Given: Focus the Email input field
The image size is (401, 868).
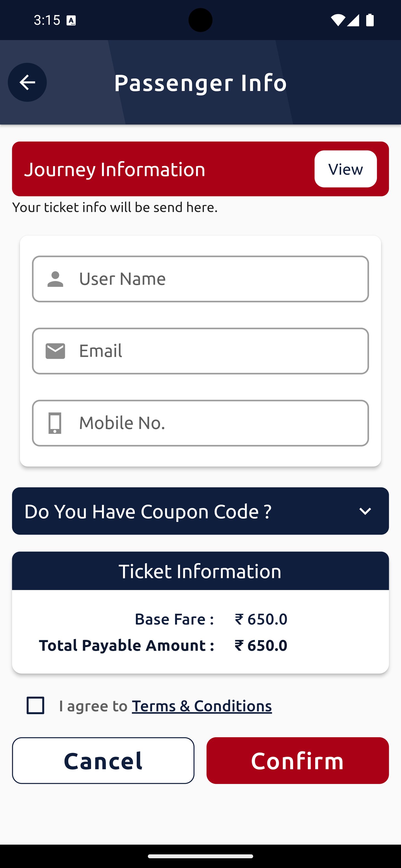Looking at the screenshot, I should [x=200, y=351].
